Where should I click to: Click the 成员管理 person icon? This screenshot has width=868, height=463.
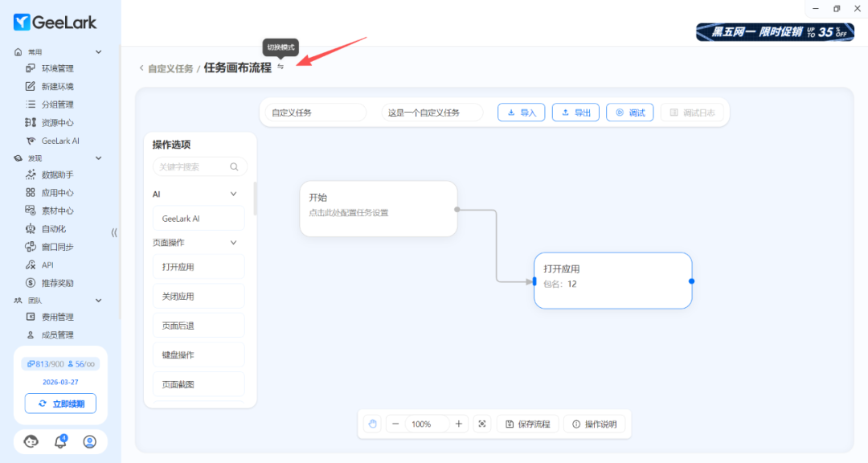(x=31, y=335)
